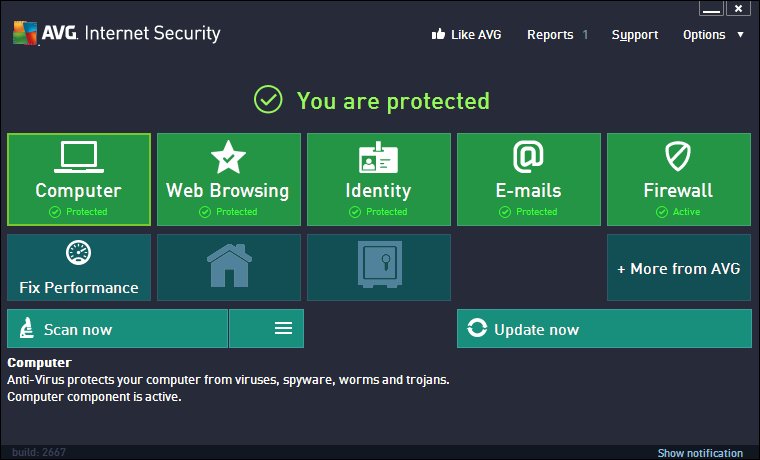
Task: Click the Fix Performance tile
Action: 79,268
